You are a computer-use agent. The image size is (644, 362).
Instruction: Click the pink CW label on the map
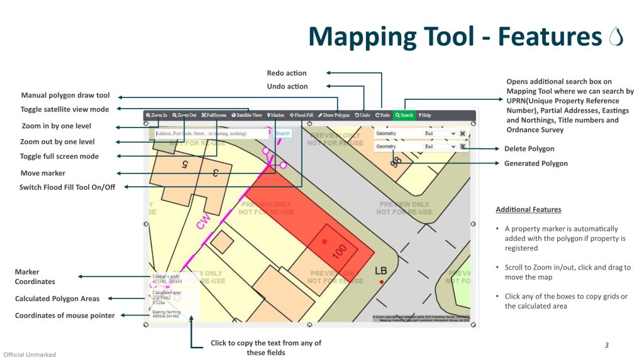point(203,221)
